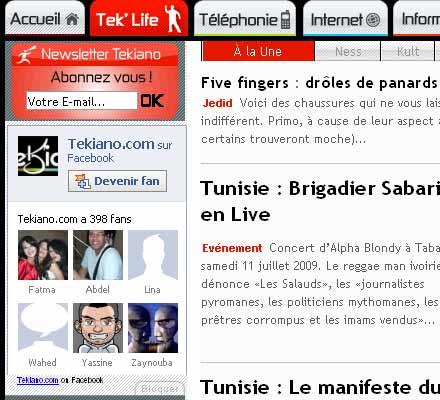Image resolution: width=440 pixels, height=400 pixels.
Task: Click the Votre E-mail input field
Action: coord(82,101)
